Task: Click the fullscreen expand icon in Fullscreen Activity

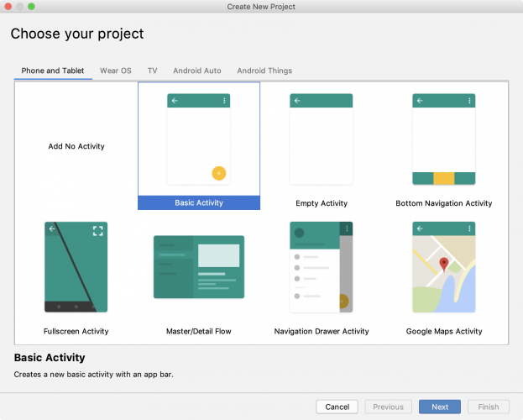Action: [97, 231]
